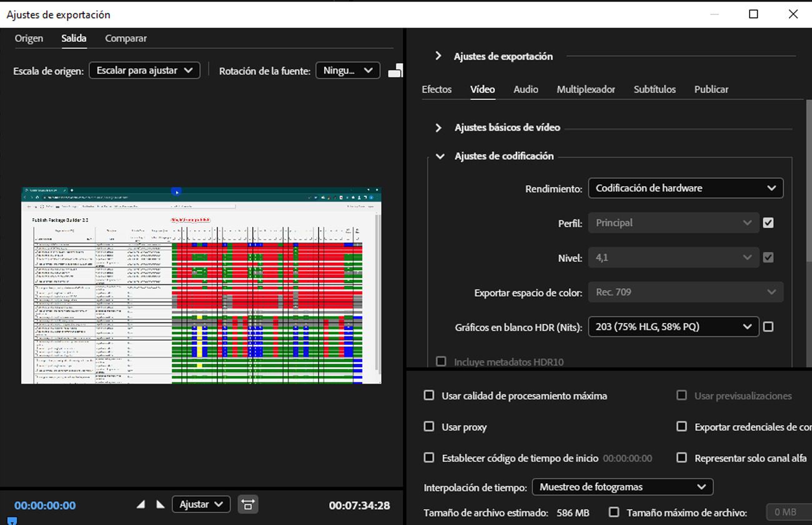Click the 00:00:00:00 timecode field
The image size is (812, 525).
(44, 504)
